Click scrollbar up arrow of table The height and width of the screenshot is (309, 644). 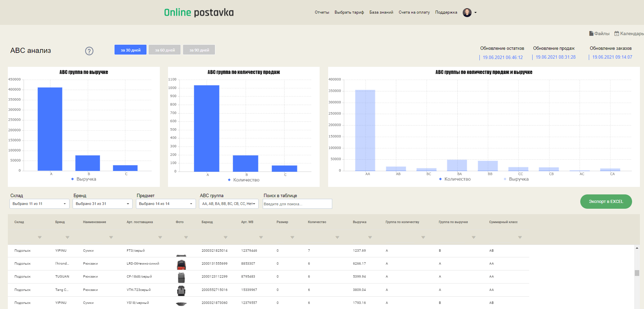pyautogui.click(x=637, y=248)
